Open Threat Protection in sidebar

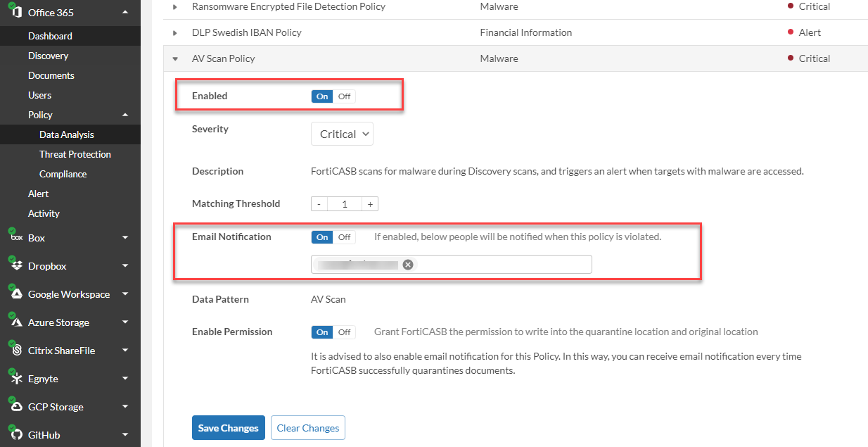75,154
